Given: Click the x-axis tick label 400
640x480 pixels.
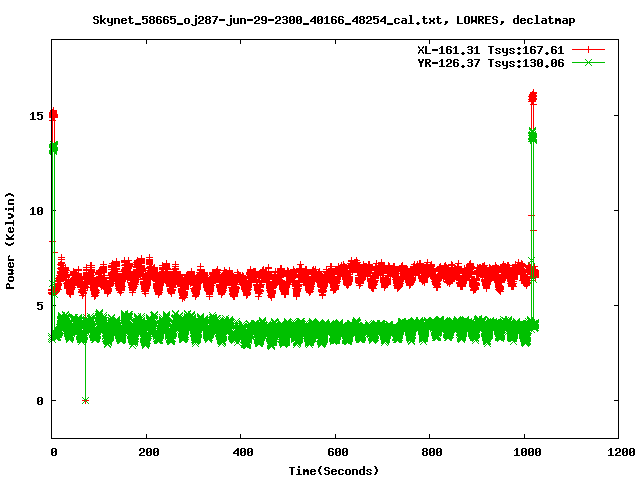Looking at the screenshot, I should (243, 452).
